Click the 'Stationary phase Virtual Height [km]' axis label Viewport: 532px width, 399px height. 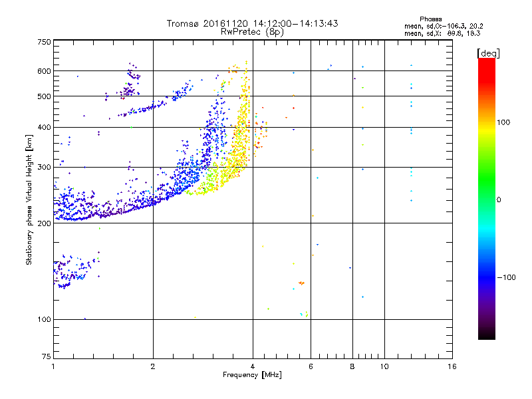[x=29, y=199]
